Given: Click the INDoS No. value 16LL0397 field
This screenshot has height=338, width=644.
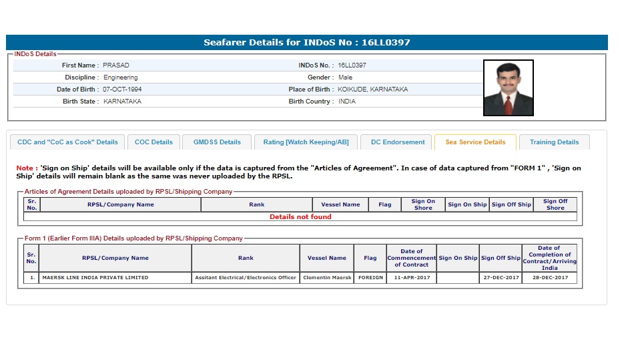Looking at the screenshot, I should coord(352,65).
